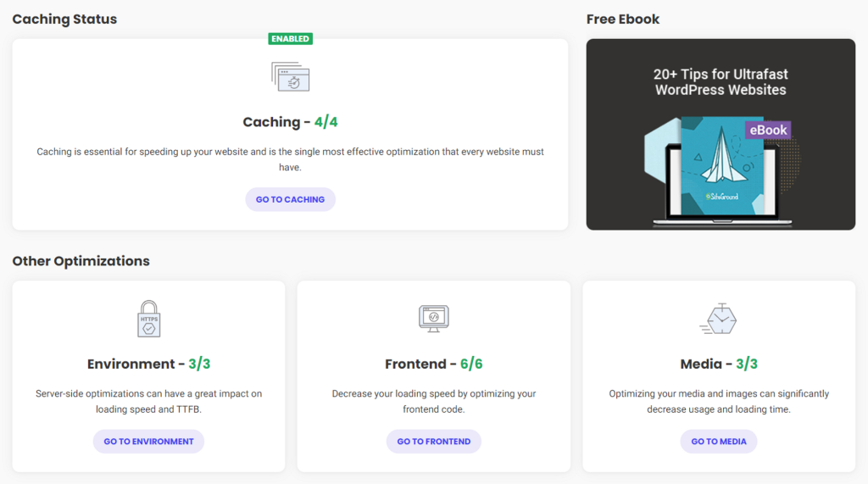Click the 'Frontend - 6/6' heading
Screen dimensions: 868x484
433,364
